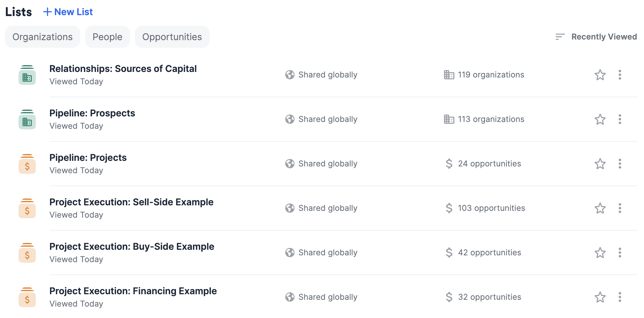Click the dollar icon beside 42 opportunities
This screenshot has height=318, width=644.
click(x=449, y=253)
